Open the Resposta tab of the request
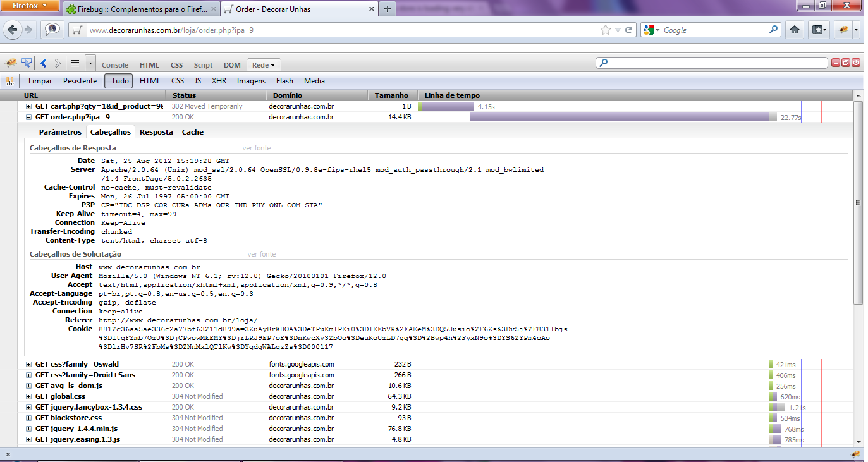Screen dimensions: 868x462 pyautogui.click(x=156, y=132)
